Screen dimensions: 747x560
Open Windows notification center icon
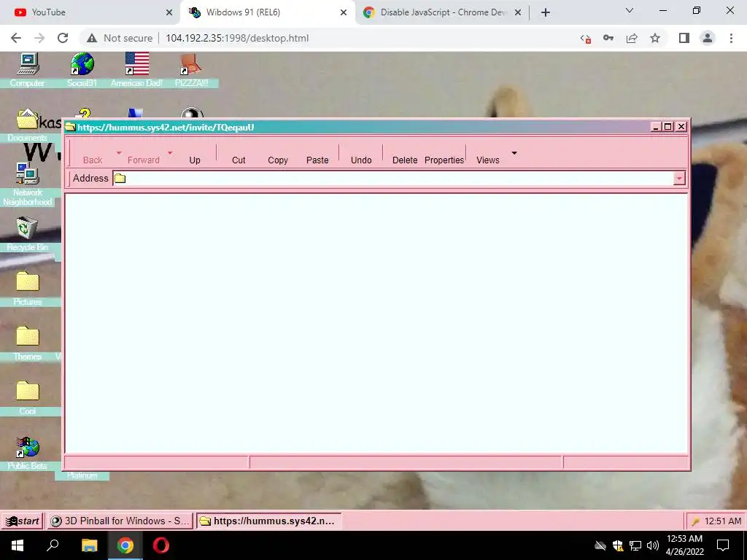(x=723, y=545)
